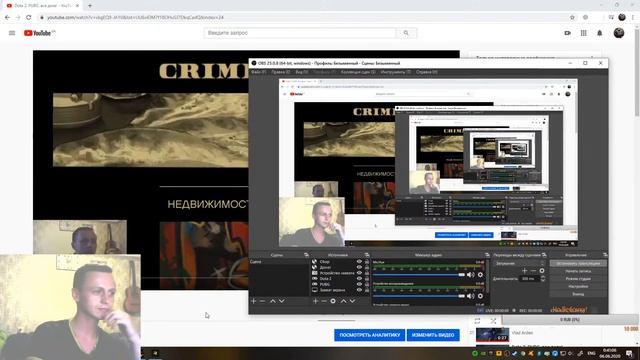
Task: Reload the page in Chrome
Action: pyautogui.click(x=29, y=18)
